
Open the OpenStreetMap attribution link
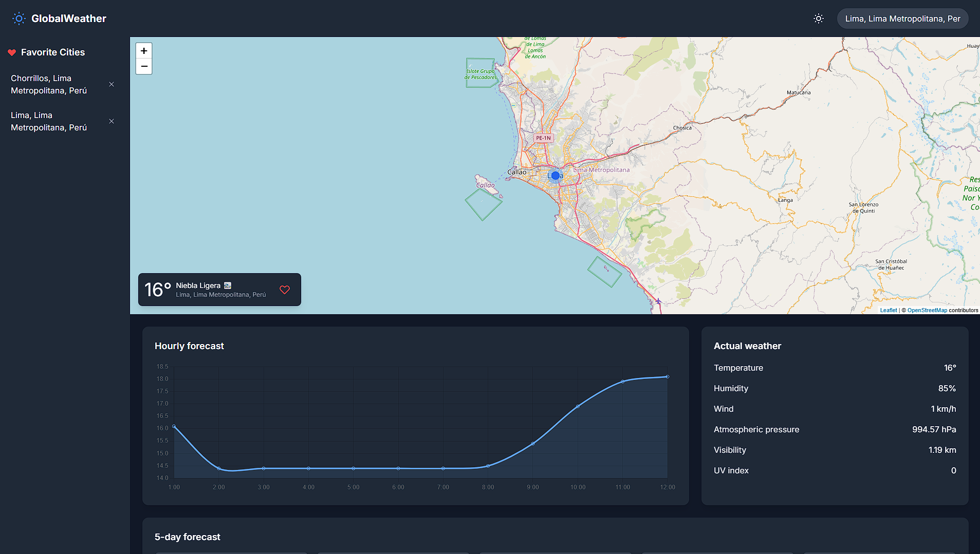pos(927,310)
